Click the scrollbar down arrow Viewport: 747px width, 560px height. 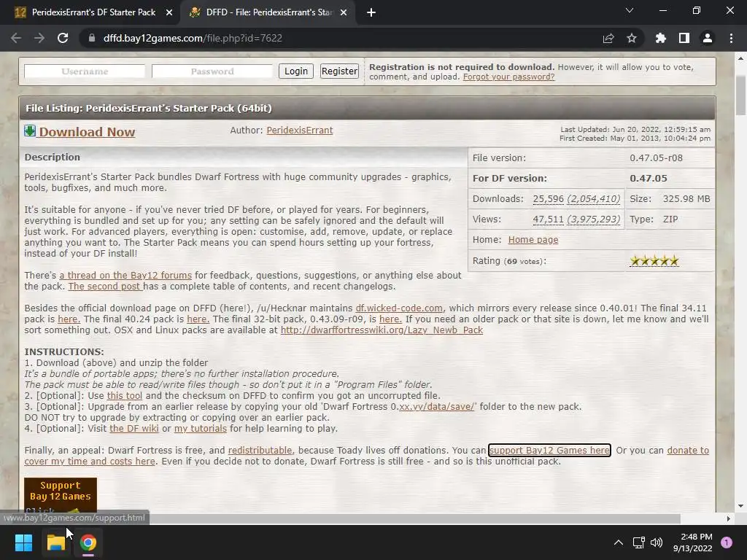741,506
